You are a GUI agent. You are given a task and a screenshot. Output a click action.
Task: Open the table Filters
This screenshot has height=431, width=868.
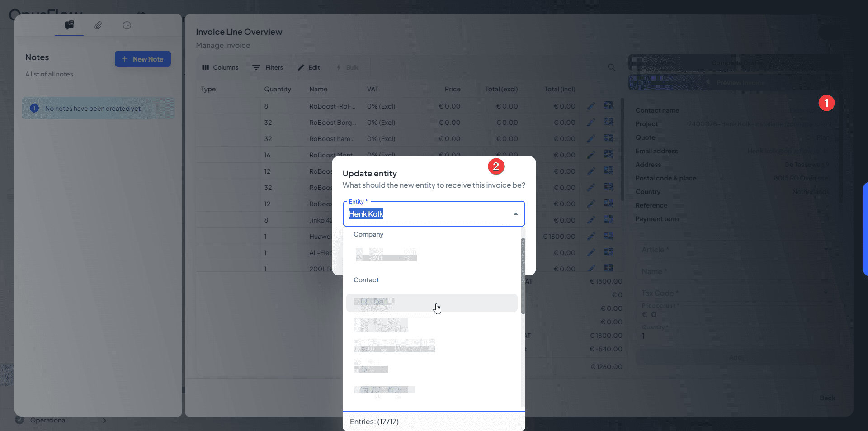(268, 67)
